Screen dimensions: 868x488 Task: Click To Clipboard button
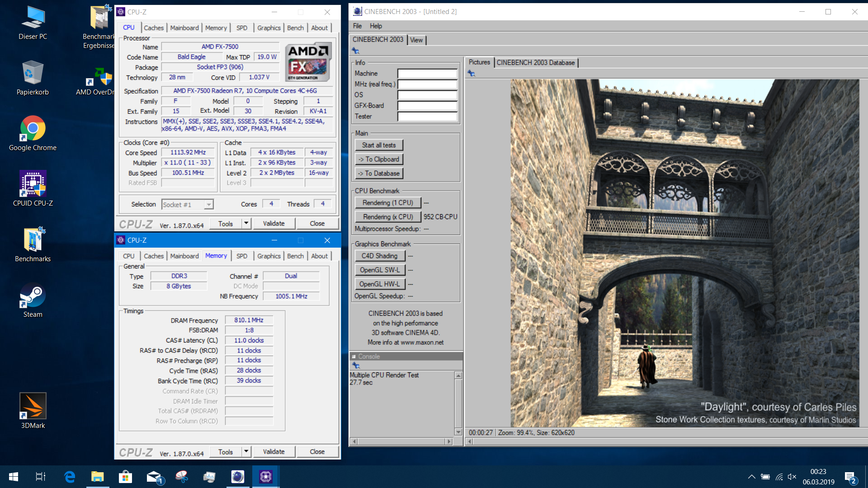tap(379, 159)
